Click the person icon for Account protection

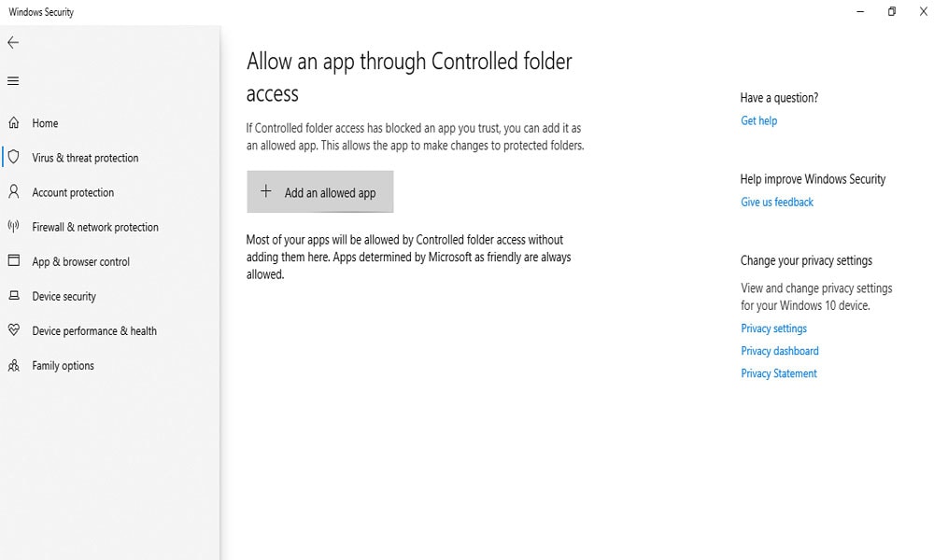click(14, 191)
